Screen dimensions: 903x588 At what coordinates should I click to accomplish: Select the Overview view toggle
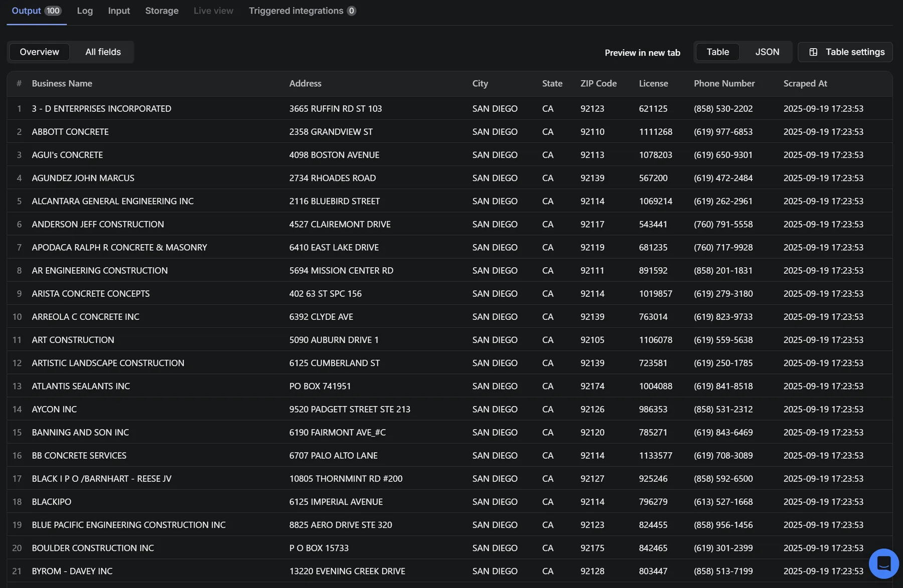39,52
